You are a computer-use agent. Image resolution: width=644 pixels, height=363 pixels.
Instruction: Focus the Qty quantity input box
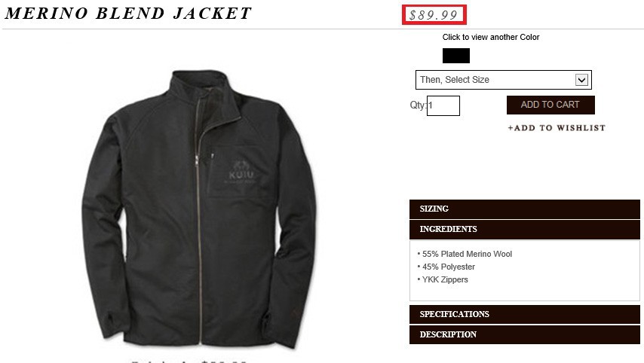(443, 106)
